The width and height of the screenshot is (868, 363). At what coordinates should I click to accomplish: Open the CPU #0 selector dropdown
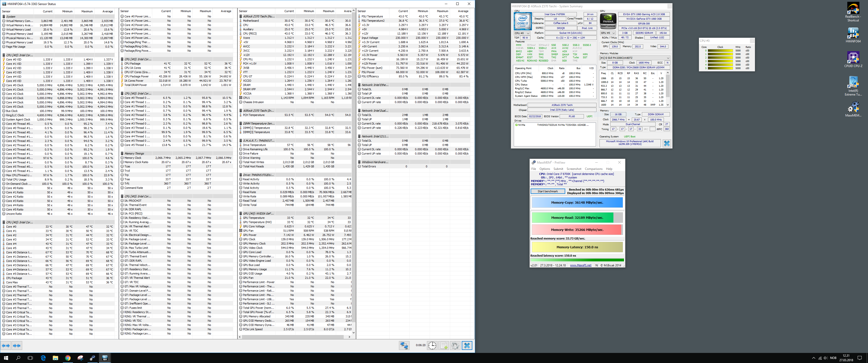pyautogui.click(x=522, y=33)
